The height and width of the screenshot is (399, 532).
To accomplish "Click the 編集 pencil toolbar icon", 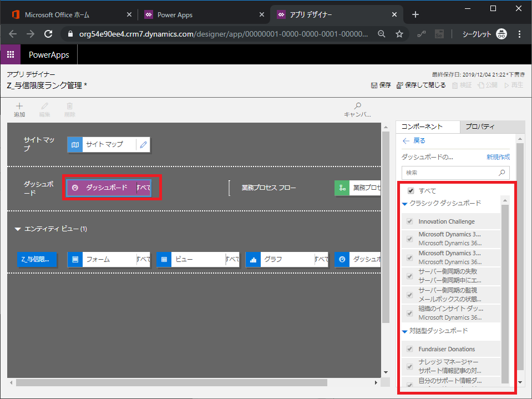I will (x=44, y=106).
